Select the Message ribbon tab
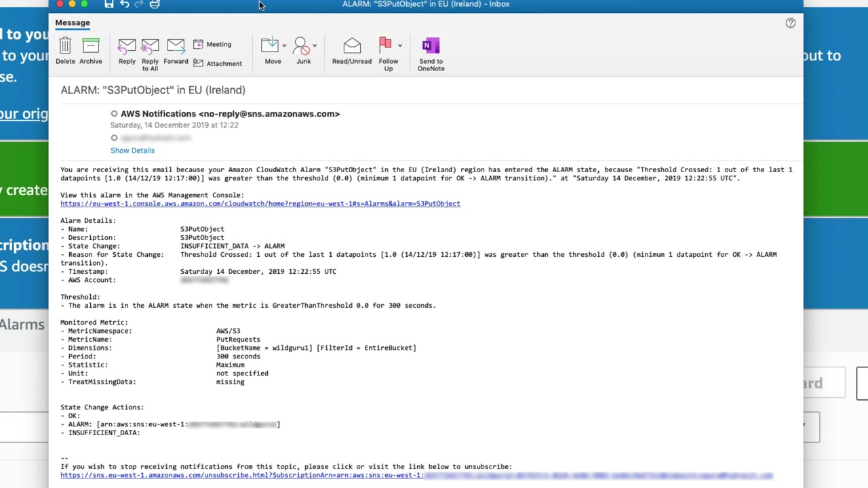Screen dimensions: 868x488 click(x=73, y=22)
